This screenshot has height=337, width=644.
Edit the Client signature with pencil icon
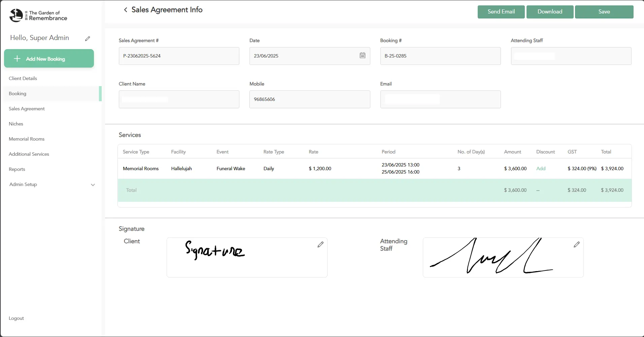pyautogui.click(x=320, y=245)
